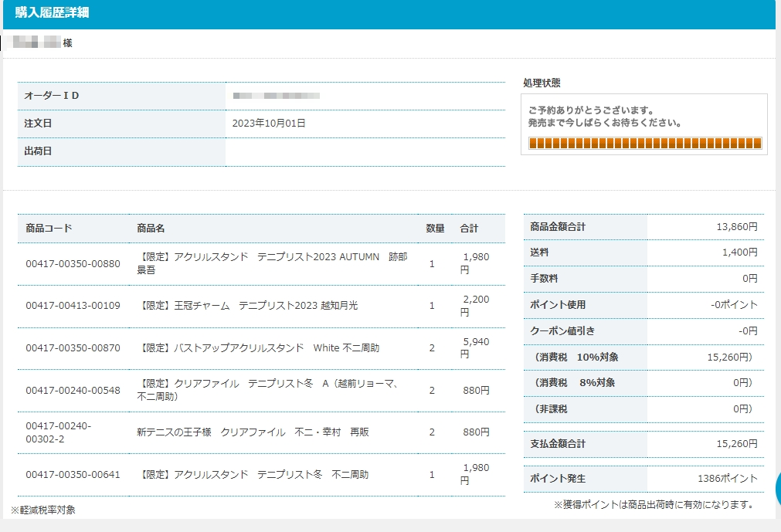Click the 送料 amount 1,400円

(739, 252)
